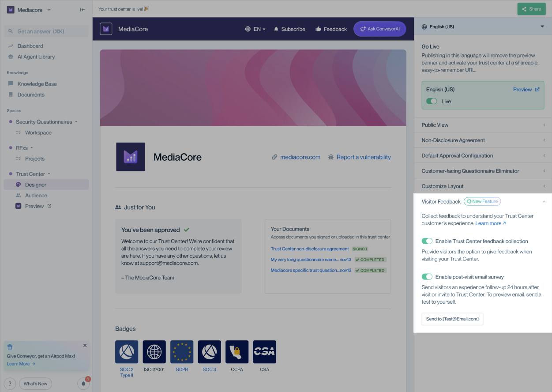This screenshot has height=392, width=552.
Task: Expand the Non-Disclosure Agreement section
Action: (x=483, y=140)
